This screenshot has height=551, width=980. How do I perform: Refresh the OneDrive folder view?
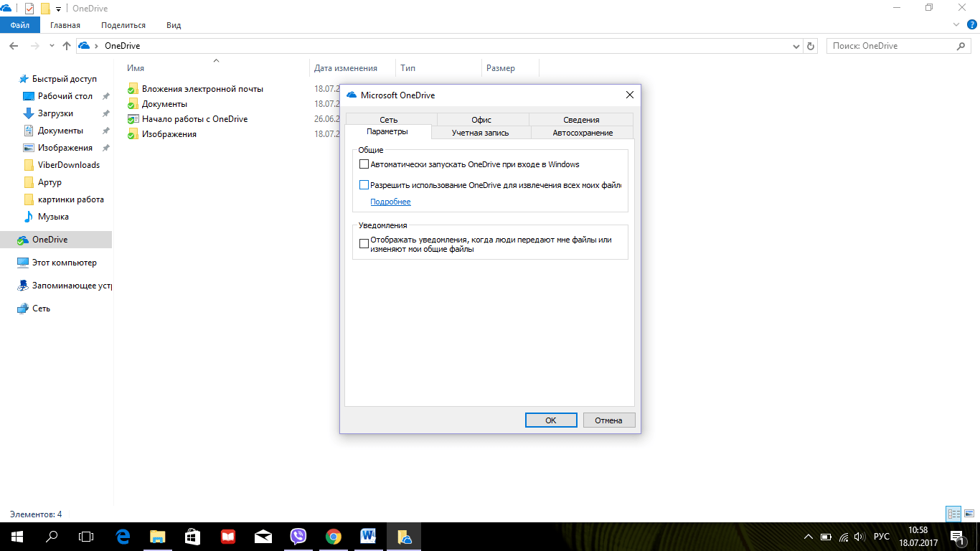[811, 46]
